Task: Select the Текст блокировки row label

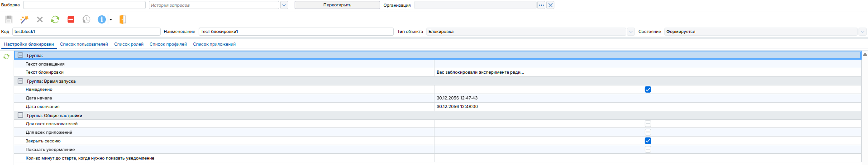Action: (44, 72)
